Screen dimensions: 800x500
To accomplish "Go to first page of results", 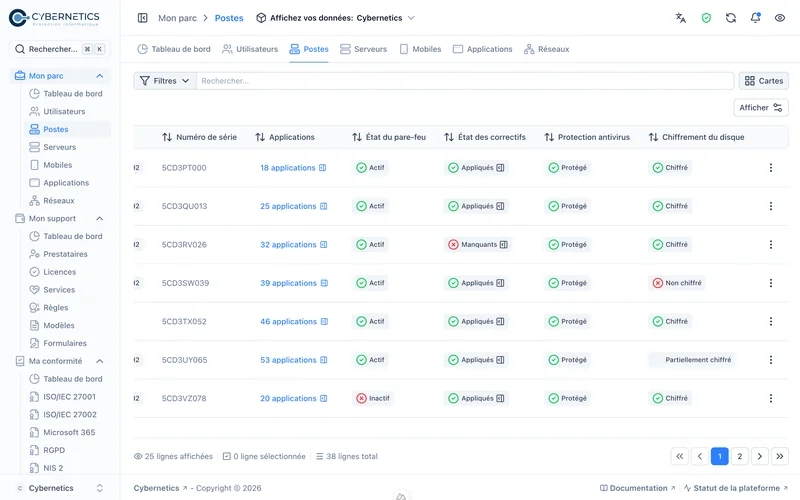I will [x=680, y=456].
